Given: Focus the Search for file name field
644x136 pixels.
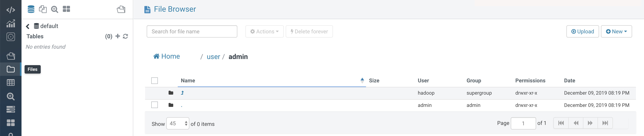Looking at the screenshot, I should [192, 31].
